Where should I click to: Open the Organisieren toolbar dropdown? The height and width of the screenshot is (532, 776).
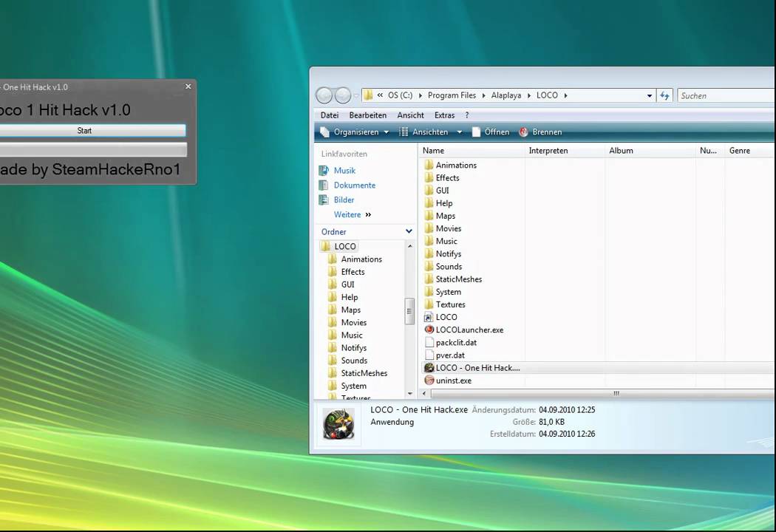point(355,132)
